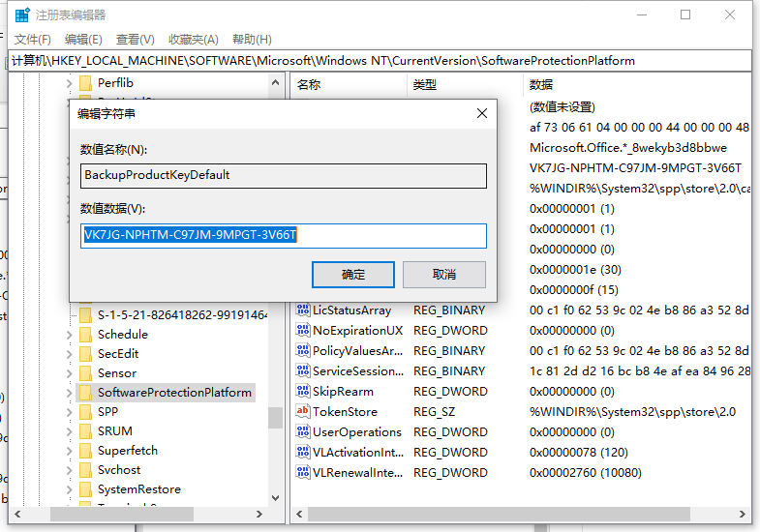This screenshot has width=760, height=532.
Task: Click the LicStatusArray binary value icon
Action: pos(302,310)
